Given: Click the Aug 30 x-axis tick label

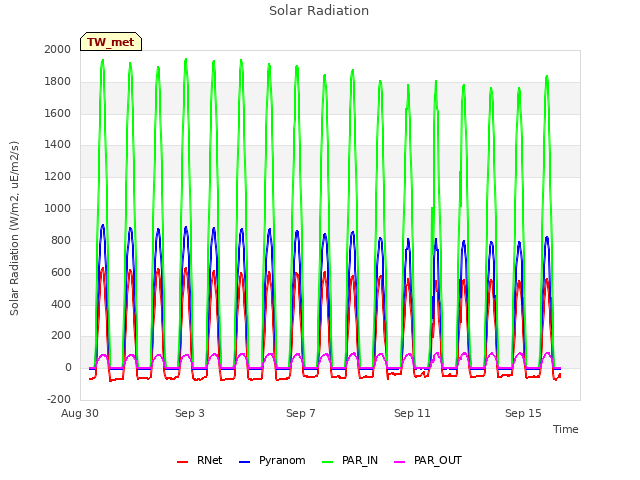Looking at the screenshot, I should coord(80,413).
